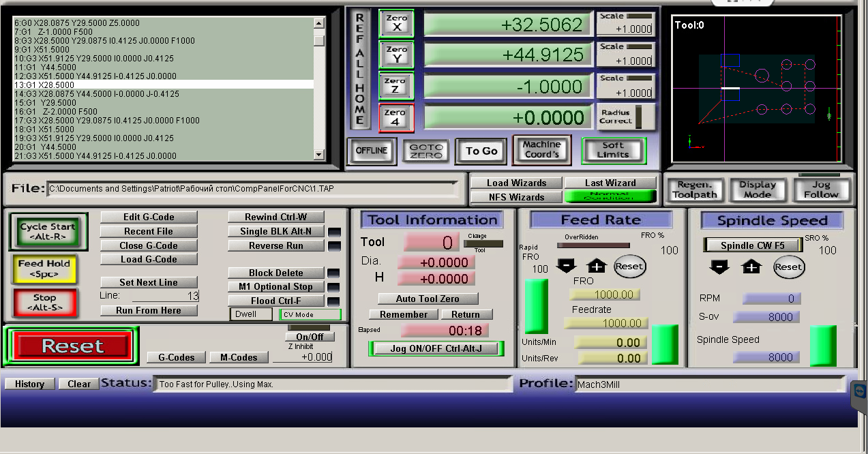Image resolution: width=868 pixels, height=454 pixels.
Task: Zero the Y axis
Action: [396, 55]
